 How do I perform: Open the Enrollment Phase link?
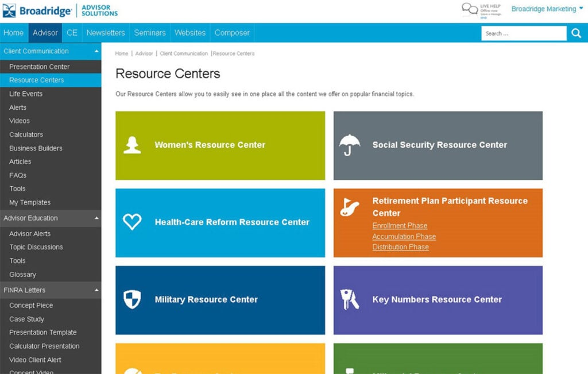point(400,225)
